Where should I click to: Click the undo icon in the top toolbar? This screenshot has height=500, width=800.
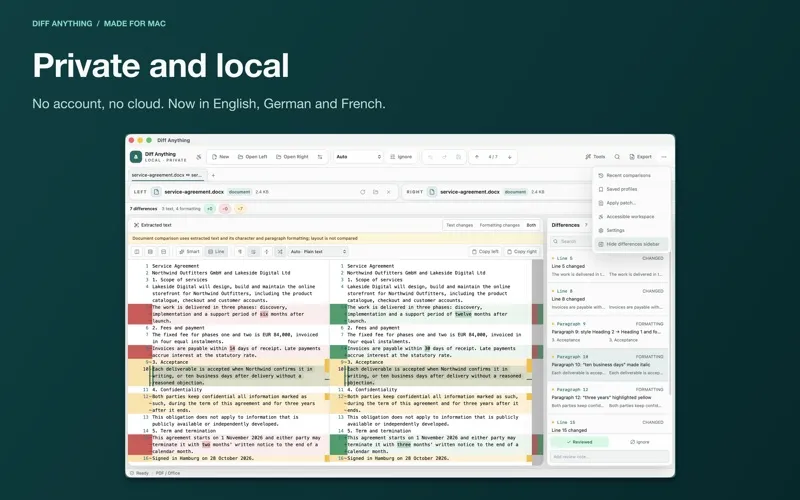(x=430, y=157)
